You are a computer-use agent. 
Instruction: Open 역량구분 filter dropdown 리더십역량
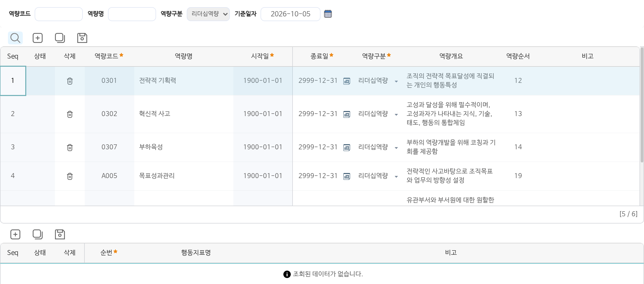coord(208,14)
